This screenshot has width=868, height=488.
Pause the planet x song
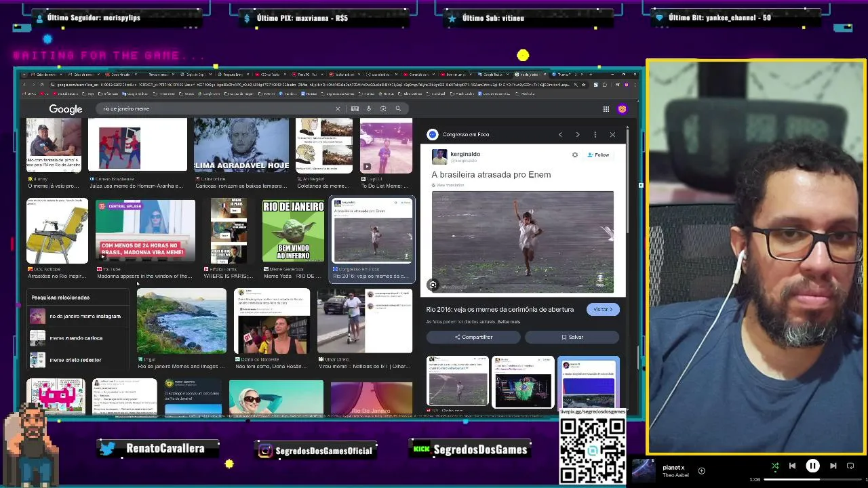(812, 466)
